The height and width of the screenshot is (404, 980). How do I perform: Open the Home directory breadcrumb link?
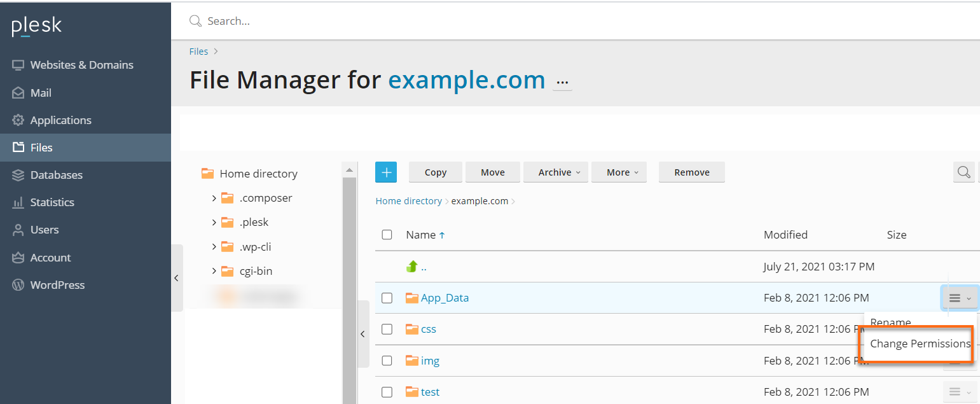(x=409, y=200)
